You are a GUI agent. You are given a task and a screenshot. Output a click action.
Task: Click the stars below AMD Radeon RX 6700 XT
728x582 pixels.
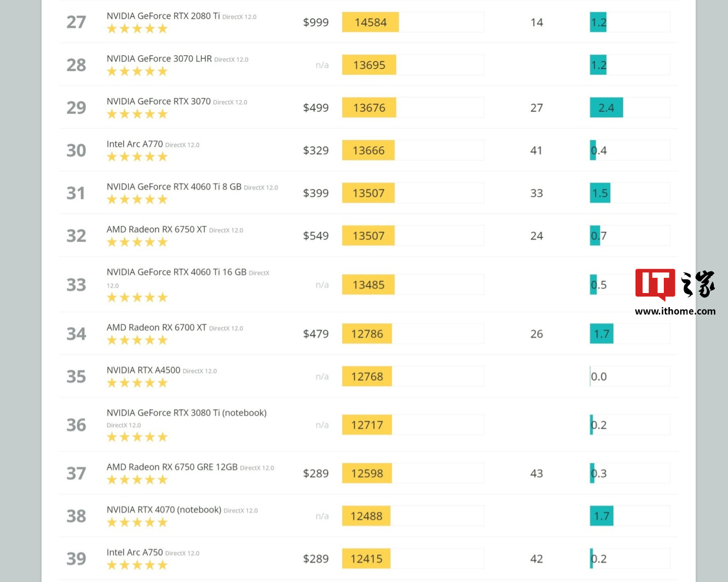(x=137, y=341)
